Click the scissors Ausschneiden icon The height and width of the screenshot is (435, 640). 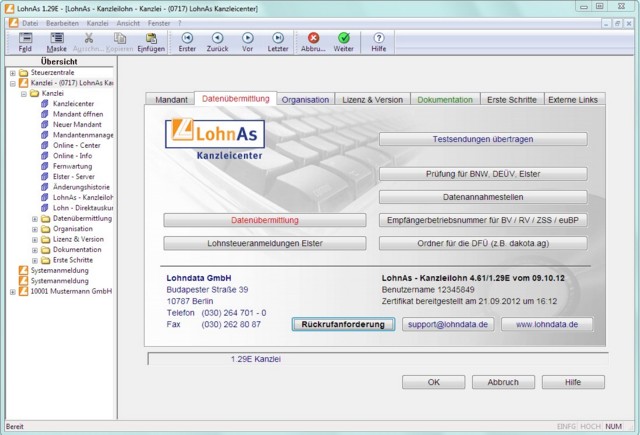(x=88, y=38)
